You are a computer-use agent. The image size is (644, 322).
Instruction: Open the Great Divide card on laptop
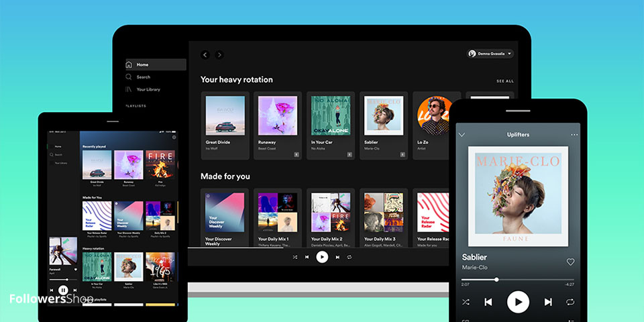(x=225, y=125)
